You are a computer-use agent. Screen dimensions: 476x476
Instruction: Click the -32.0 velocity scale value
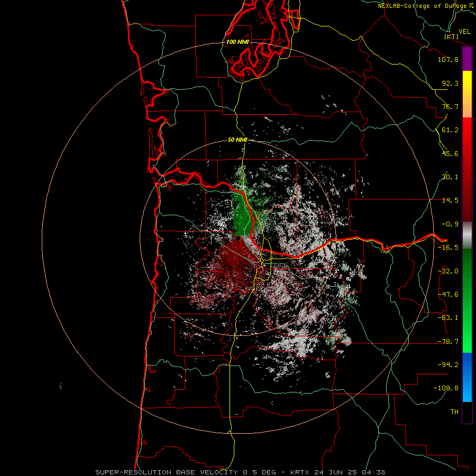(x=448, y=271)
